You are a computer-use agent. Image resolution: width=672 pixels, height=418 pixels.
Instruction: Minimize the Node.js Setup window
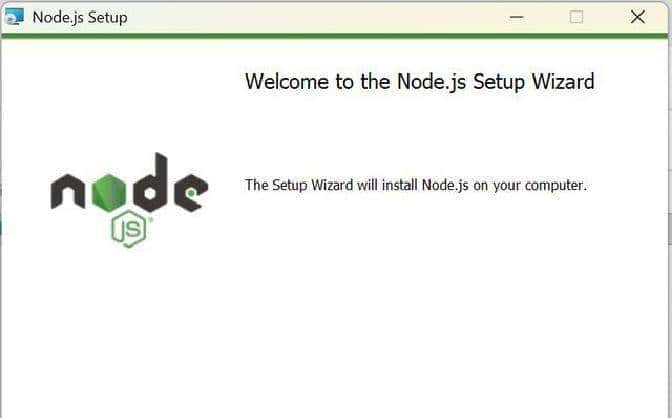516,18
